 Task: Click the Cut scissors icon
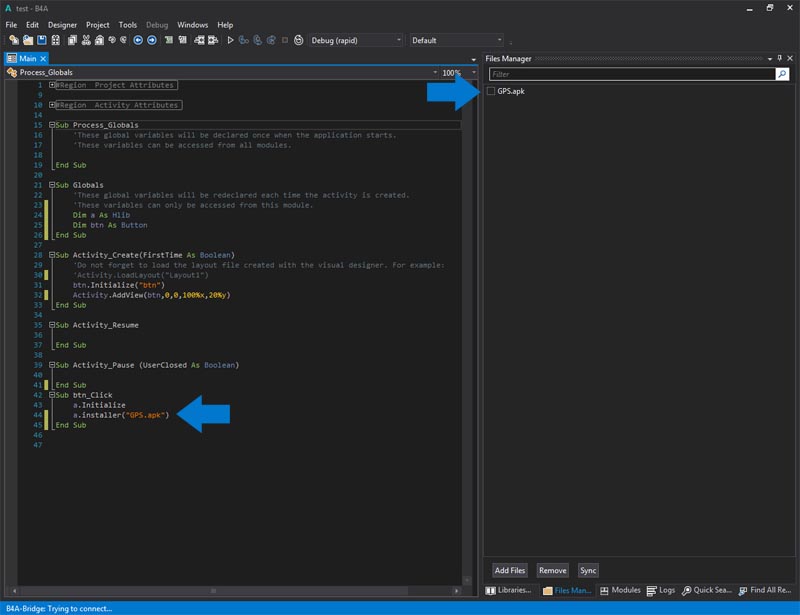86,40
